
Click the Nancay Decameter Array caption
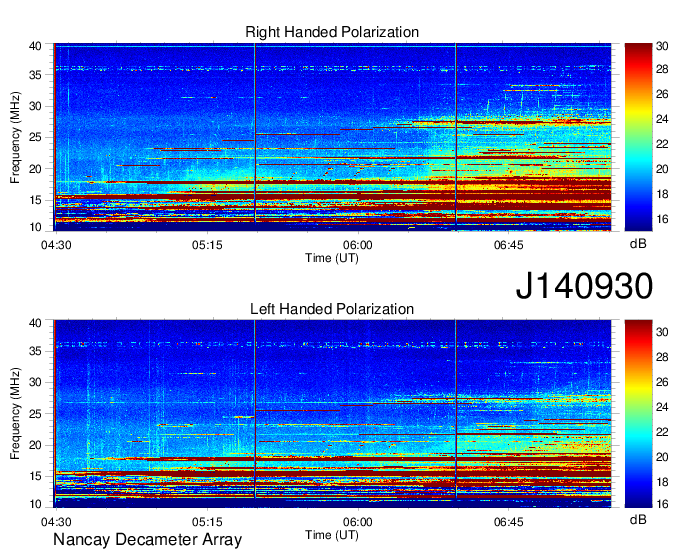tap(147, 539)
